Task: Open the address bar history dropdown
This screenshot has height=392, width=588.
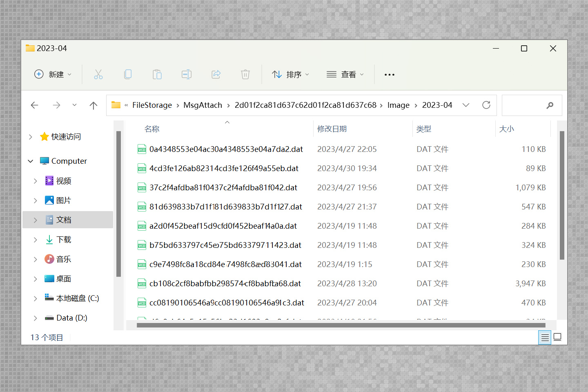Action: 466,105
